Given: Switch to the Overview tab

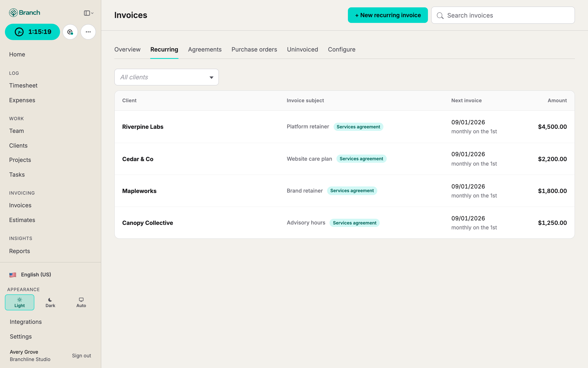Looking at the screenshot, I should [x=127, y=49].
